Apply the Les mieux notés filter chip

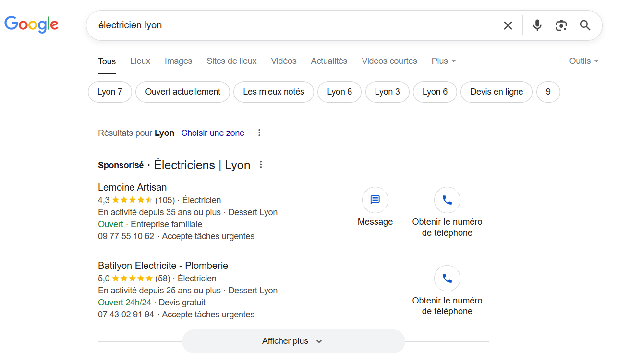(x=274, y=92)
